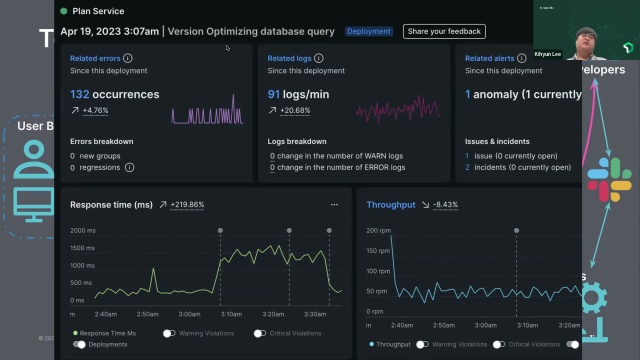Click the Kihyun Lee webcam thumbnail
The image size is (640, 360).
[x=586, y=30]
